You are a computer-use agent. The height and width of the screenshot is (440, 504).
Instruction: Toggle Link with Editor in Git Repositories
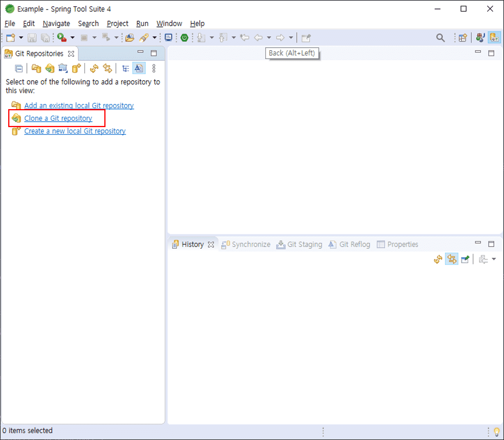click(x=107, y=68)
